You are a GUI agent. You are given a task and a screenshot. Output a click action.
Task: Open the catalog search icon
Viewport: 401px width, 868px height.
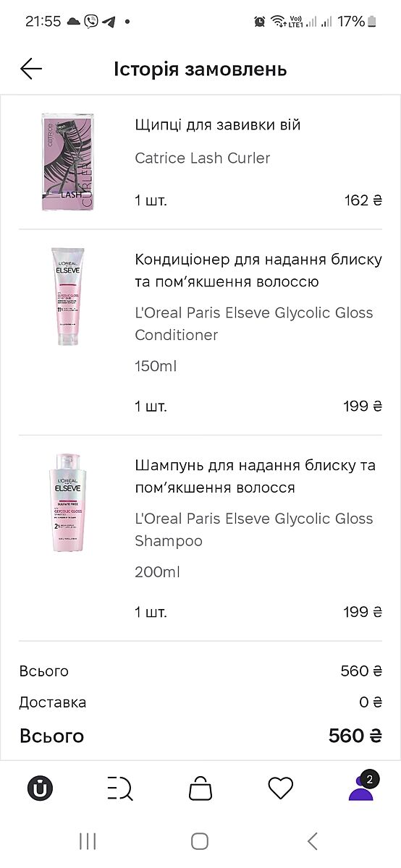point(120,788)
